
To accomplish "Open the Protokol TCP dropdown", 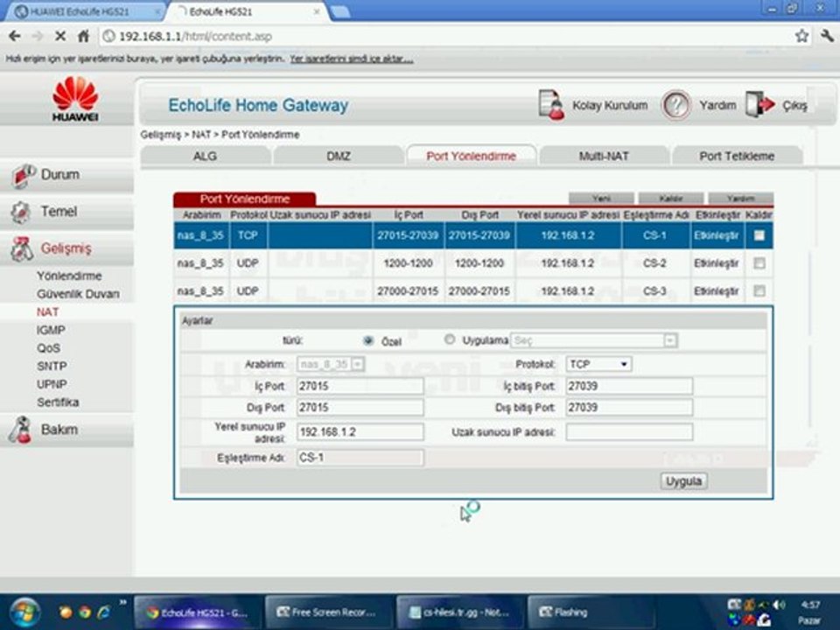I will pos(598,364).
